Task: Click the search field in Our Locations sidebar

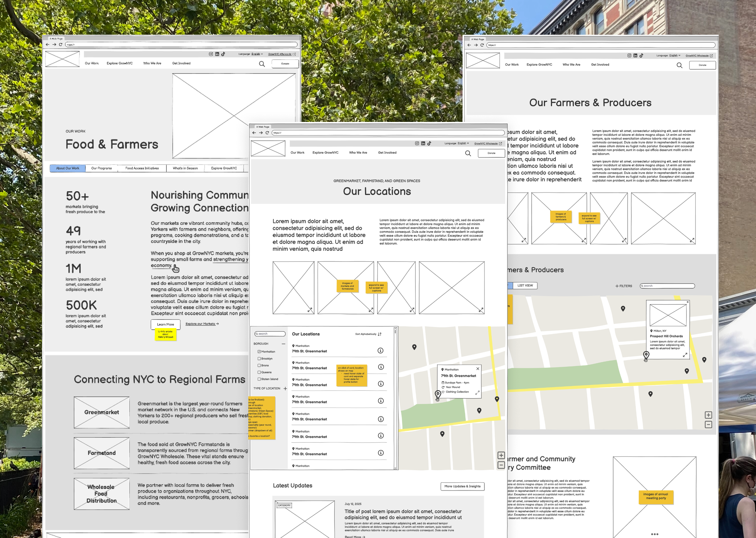Action: coord(270,334)
